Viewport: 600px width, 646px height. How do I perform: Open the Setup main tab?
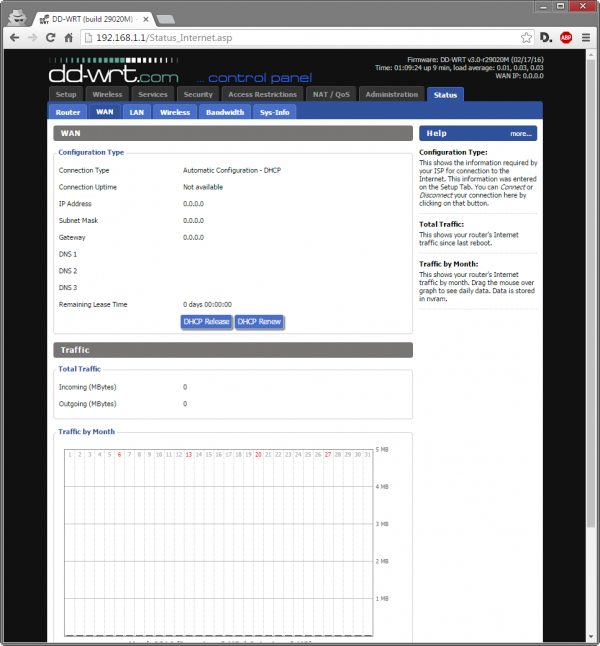[66, 95]
